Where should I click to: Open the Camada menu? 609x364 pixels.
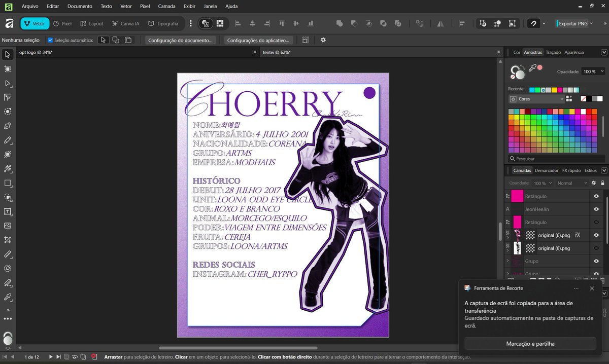click(x=166, y=7)
